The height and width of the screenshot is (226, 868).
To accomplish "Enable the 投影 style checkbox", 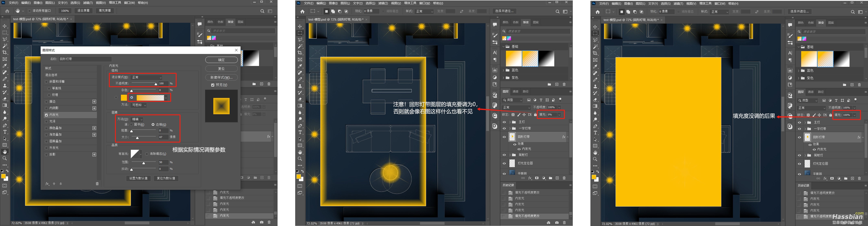I will 47,154.
